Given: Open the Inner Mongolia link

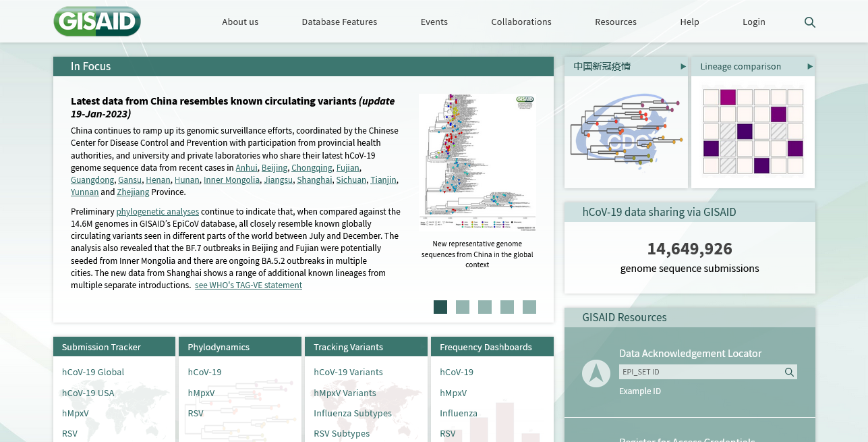Looking at the screenshot, I should click(x=231, y=179).
